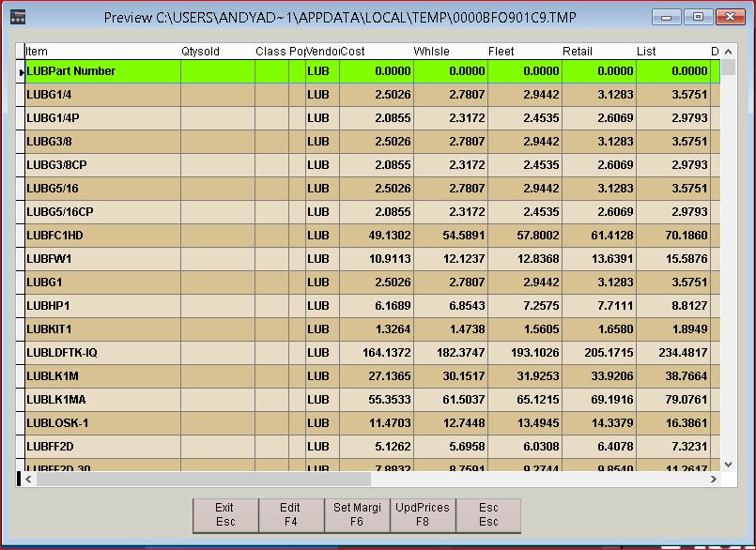Click the Retail column header

click(x=599, y=52)
